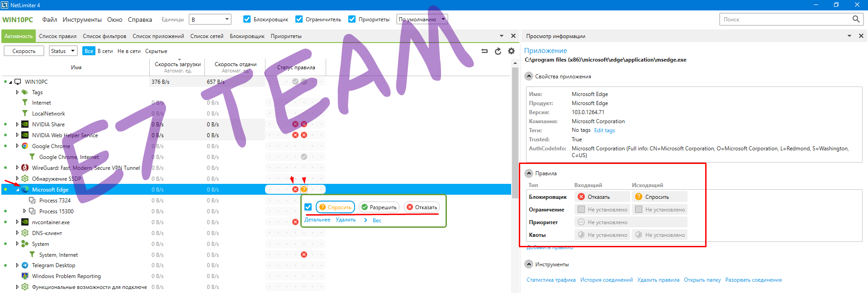The image size is (868, 293).
Task: Open Статистика трафика link
Action: (551, 280)
